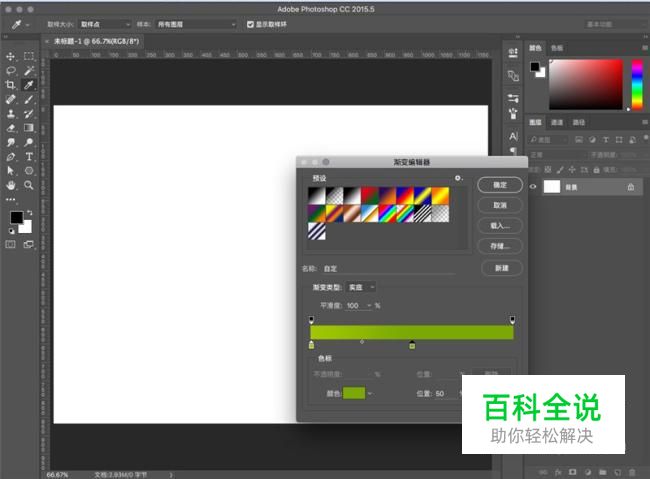The width and height of the screenshot is (650, 479).
Task: Click the 新建 button
Action: click(x=500, y=268)
